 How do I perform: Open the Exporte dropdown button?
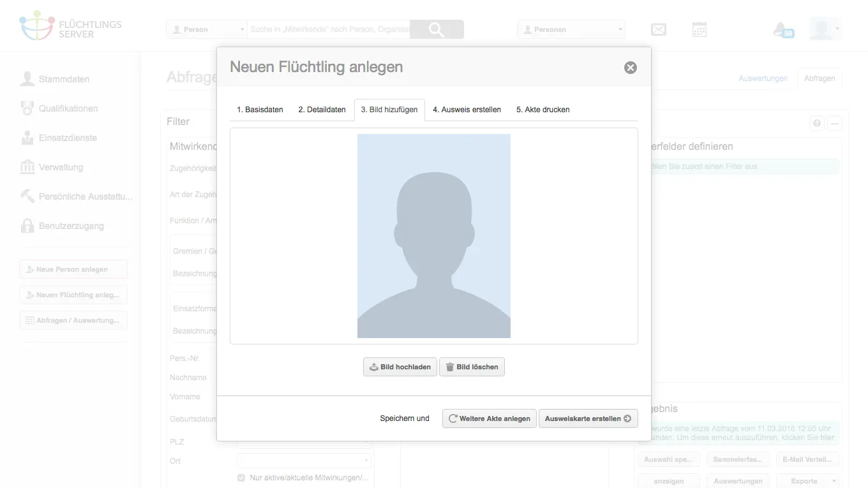[807, 481]
